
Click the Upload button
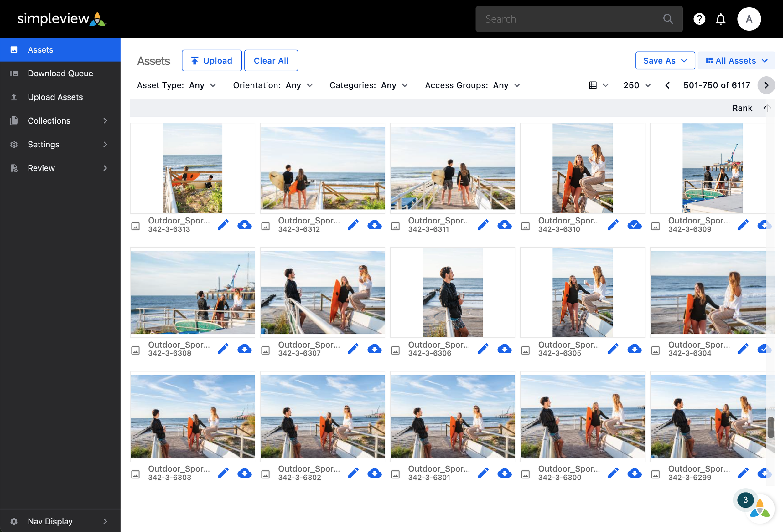pyautogui.click(x=212, y=61)
